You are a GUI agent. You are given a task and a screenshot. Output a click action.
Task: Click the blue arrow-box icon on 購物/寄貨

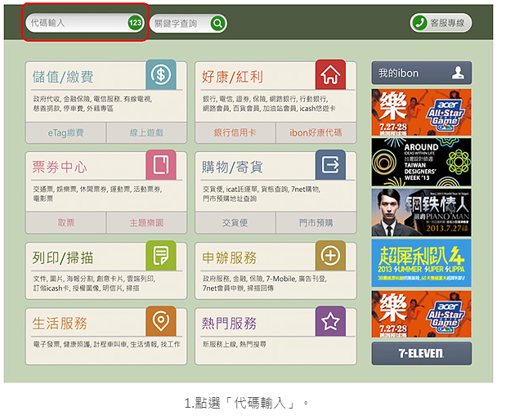coord(330,165)
